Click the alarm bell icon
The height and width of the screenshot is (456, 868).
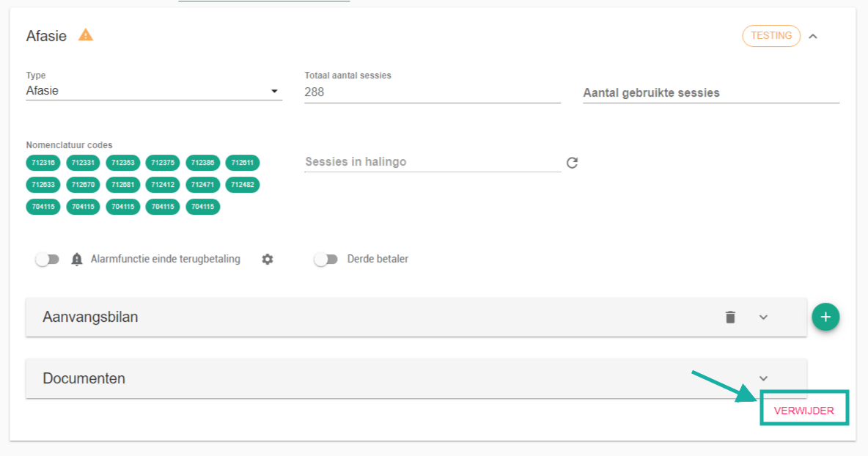[x=77, y=260]
